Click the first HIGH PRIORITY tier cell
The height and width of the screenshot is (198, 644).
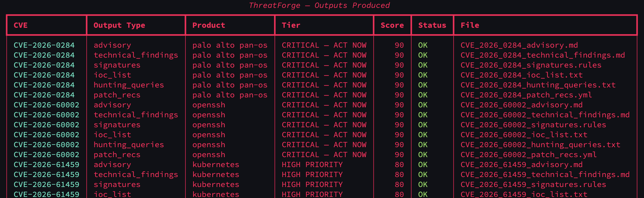click(312, 165)
